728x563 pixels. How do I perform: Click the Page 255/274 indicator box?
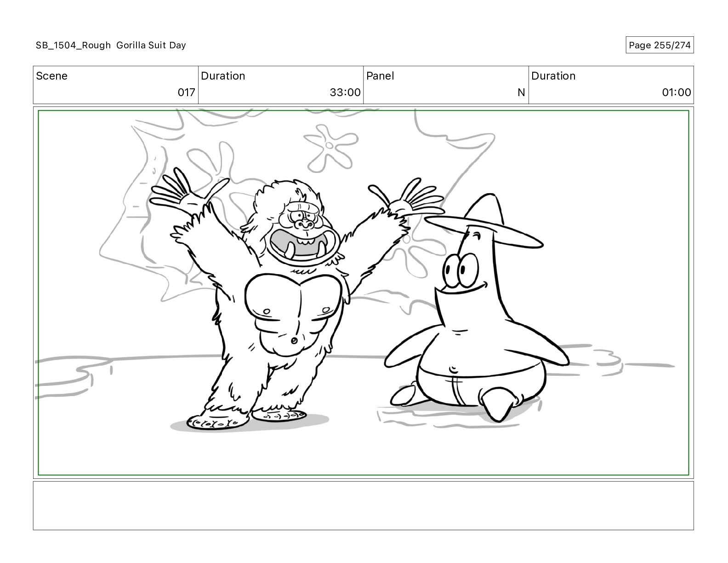pos(660,45)
